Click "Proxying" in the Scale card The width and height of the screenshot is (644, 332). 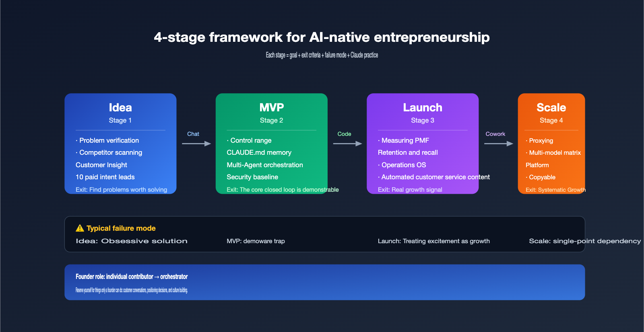point(541,141)
